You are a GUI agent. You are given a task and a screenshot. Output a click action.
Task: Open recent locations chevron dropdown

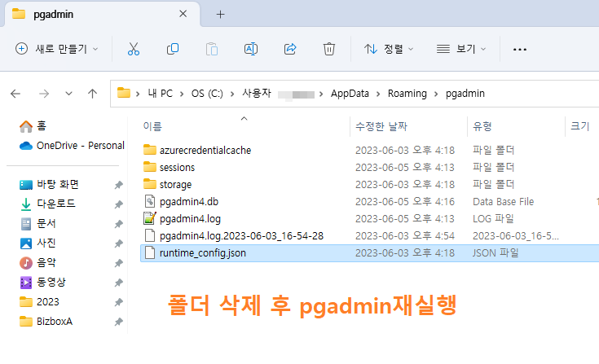coord(68,94)
